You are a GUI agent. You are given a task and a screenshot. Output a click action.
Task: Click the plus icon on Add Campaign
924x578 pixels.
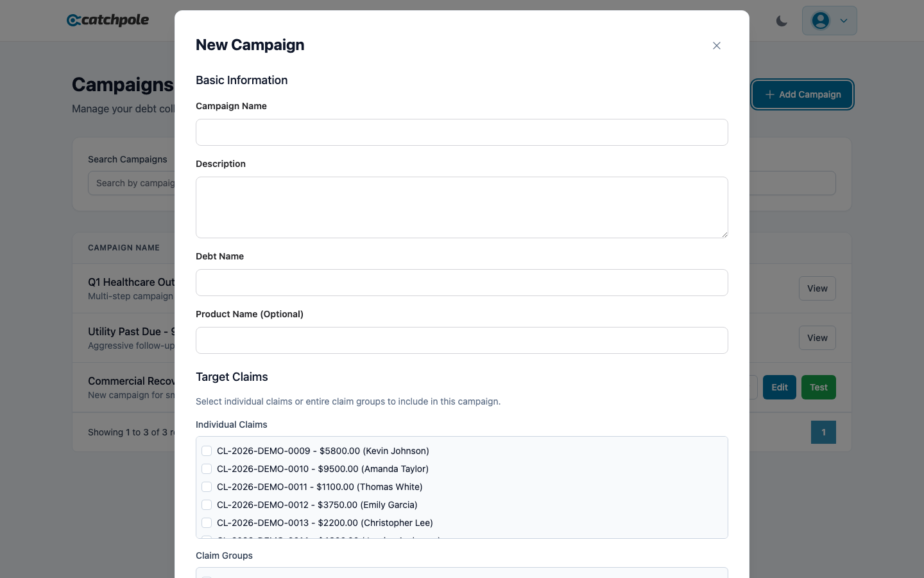click(x=770, y=94)
